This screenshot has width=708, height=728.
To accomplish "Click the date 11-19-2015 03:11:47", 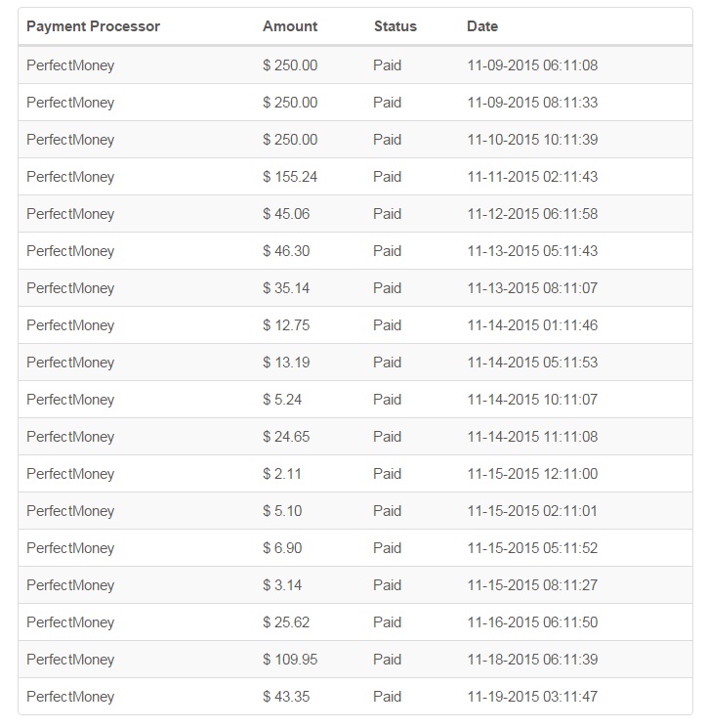I will [x=532, y=697].
